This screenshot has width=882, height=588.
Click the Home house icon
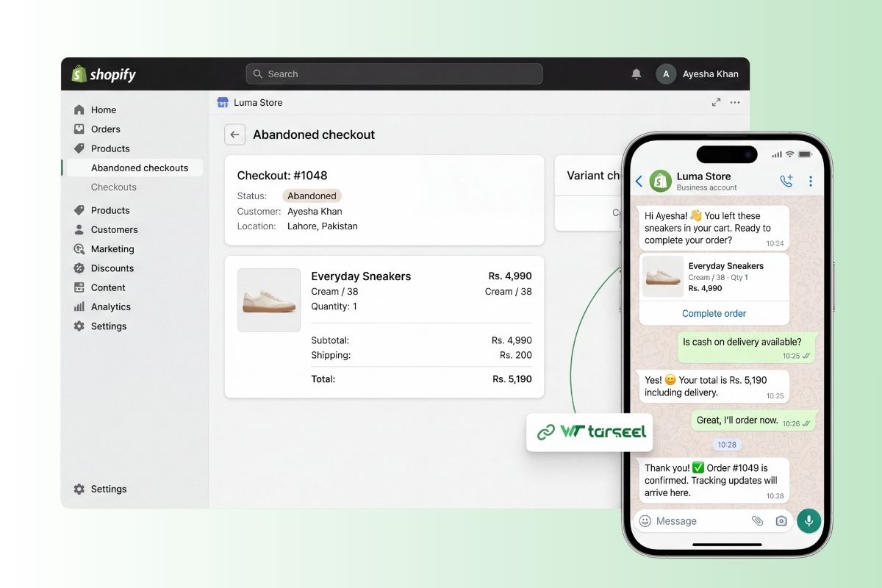pos(79,110)
